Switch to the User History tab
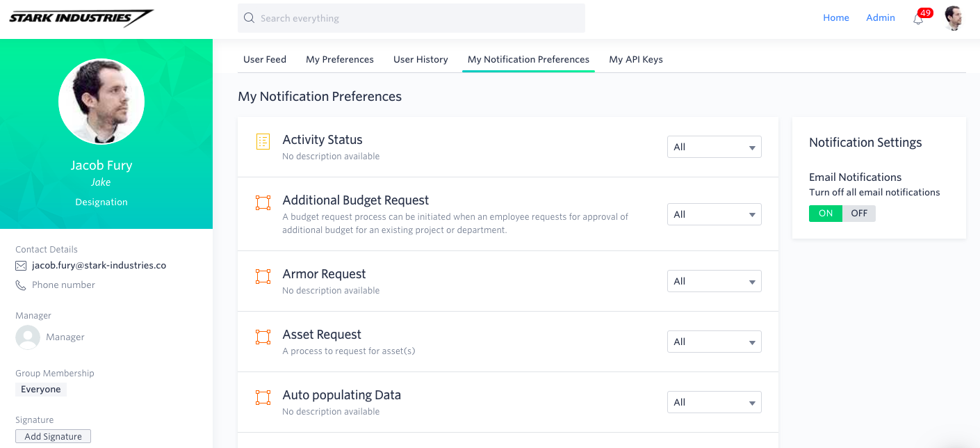 point(420,59)
